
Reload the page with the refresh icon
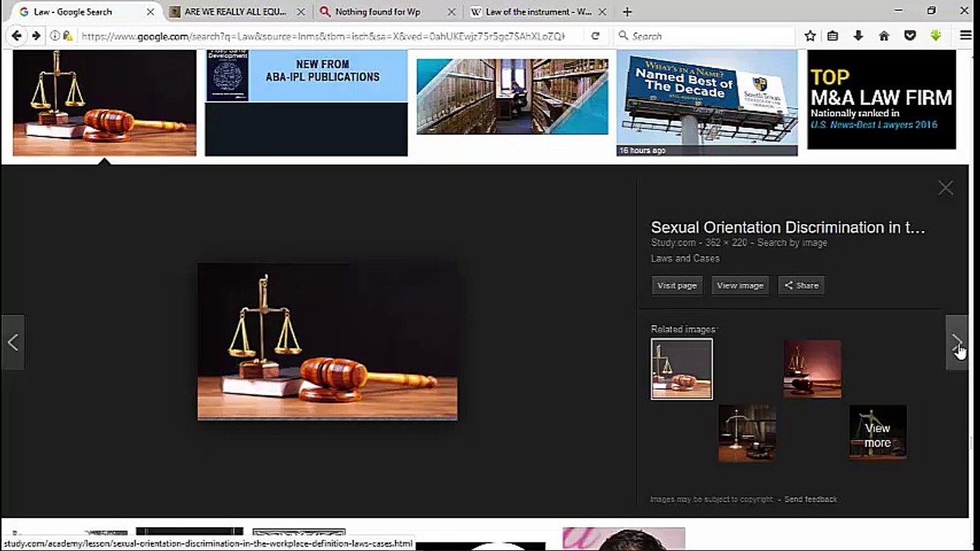coord(595,36)
